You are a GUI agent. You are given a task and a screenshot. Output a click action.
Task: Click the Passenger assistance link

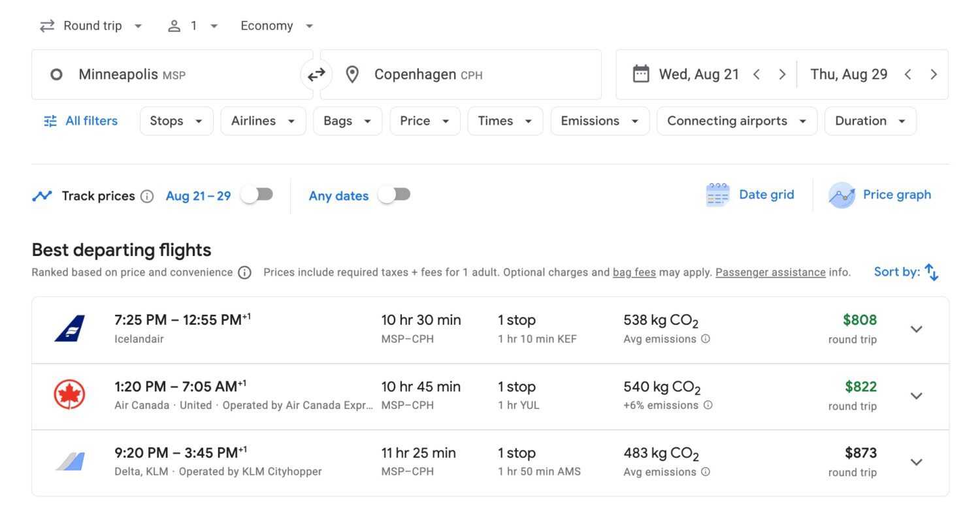pyautogui.click(x=770, y=272)
